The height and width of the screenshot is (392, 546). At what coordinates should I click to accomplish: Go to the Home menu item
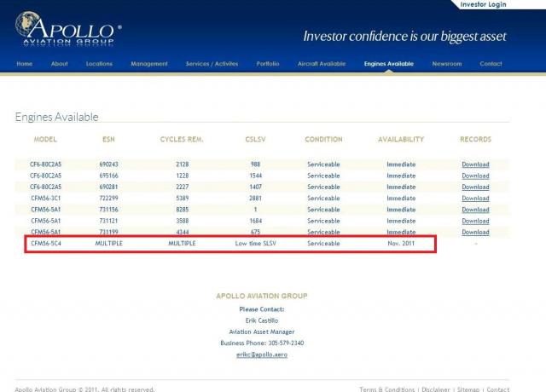25,64
